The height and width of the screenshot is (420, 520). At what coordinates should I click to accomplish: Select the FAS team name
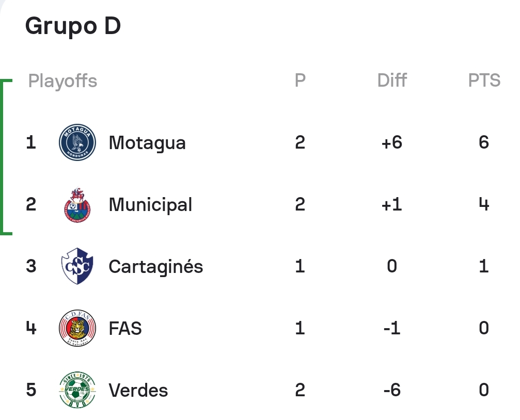[x=125, y=328]
